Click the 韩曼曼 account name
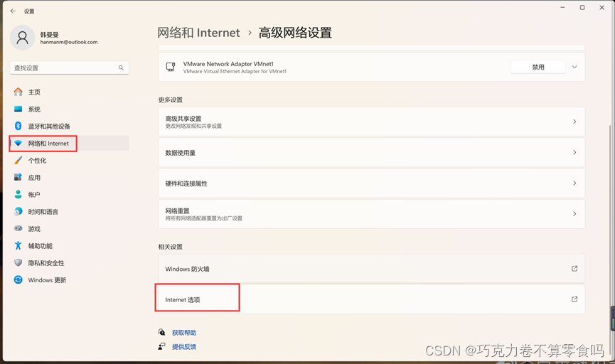Image resolution: width=615 pixels, height=364 pixels. pos(50,35)
